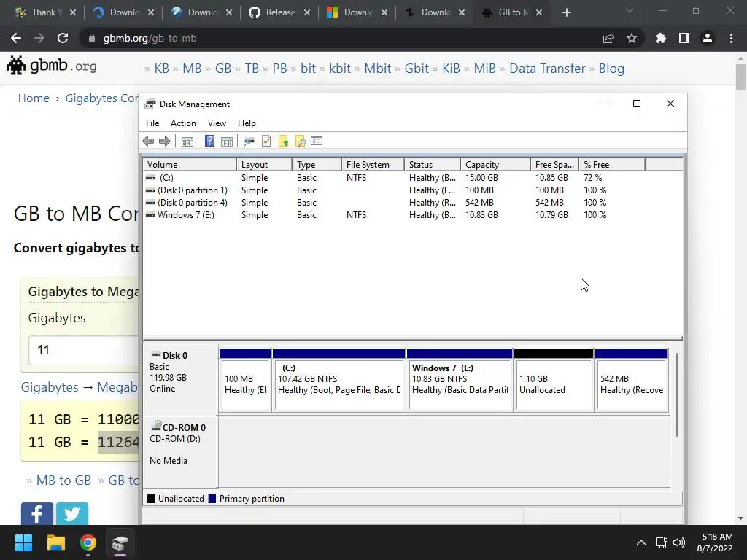Open Chrome profile avatar icon
The width and height of the screenshot is (747, 560).
point(708,38)
